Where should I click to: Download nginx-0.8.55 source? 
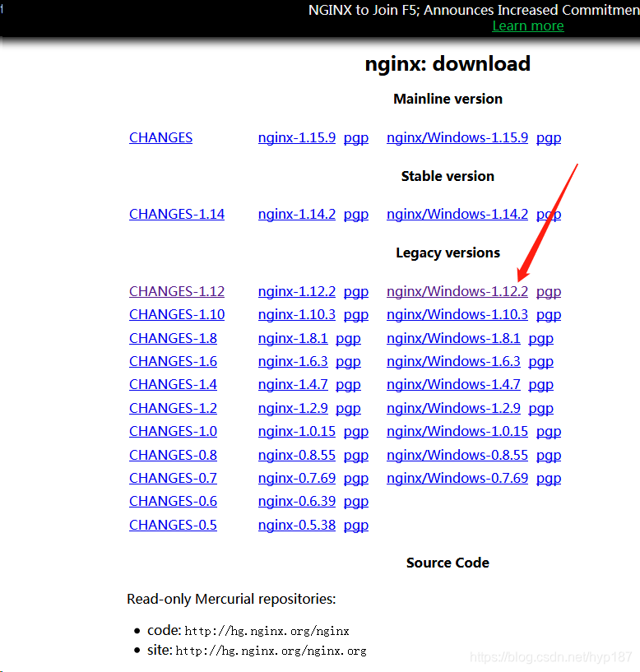pos(297,455)
